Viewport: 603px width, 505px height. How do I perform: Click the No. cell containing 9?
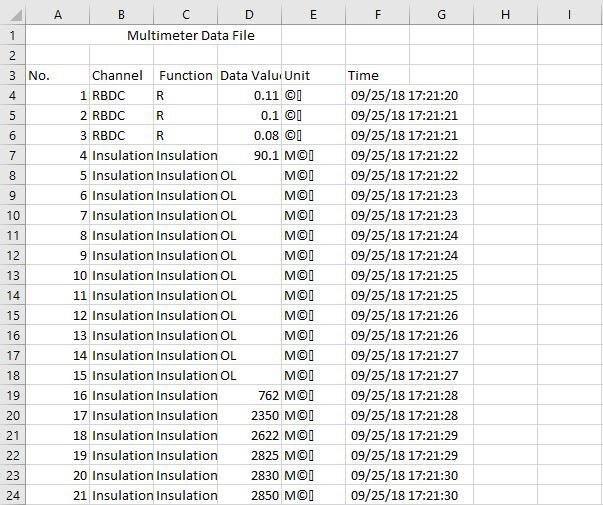coord(58,255)
